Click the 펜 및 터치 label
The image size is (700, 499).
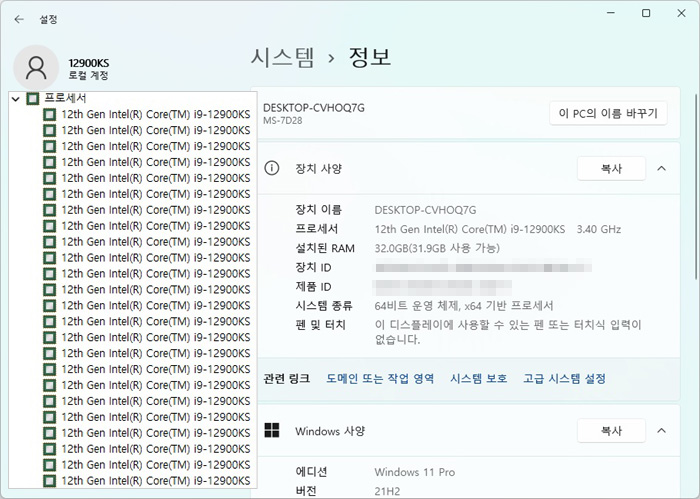(320, 325)
